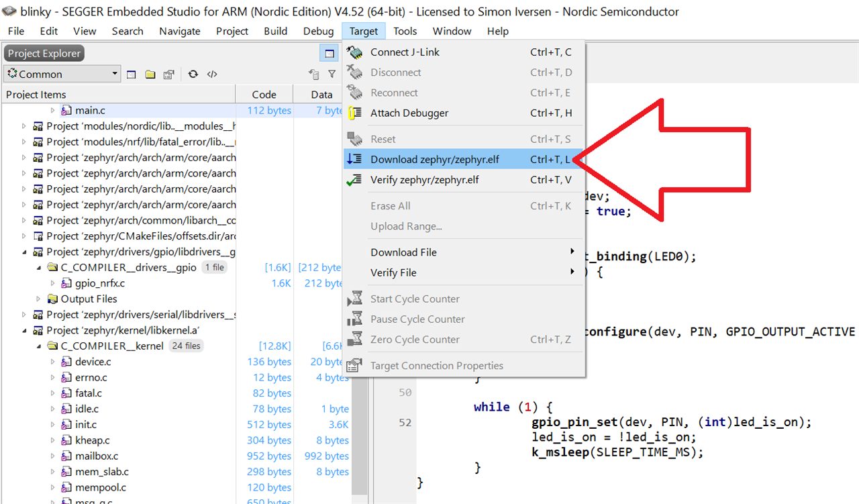Viewport: 859px width, 504px height.
Task: Click the gpio_nrfx.c file icon
Action: (66, 283)
